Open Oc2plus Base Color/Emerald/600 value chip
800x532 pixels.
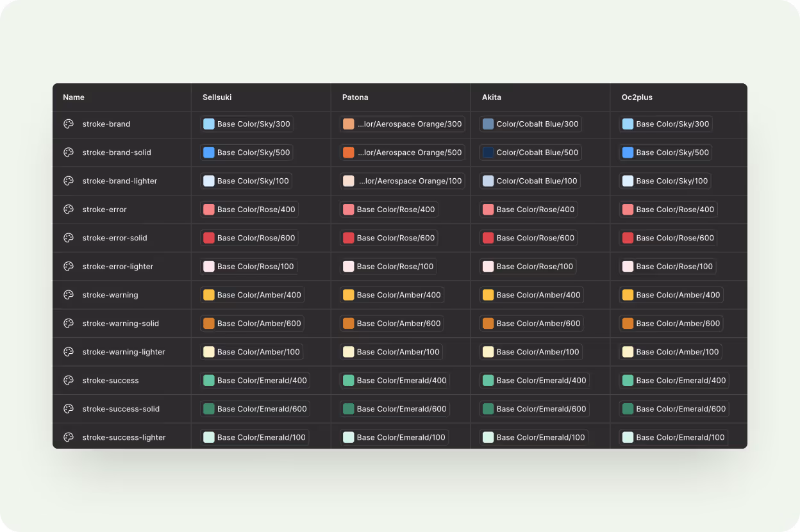674,409
